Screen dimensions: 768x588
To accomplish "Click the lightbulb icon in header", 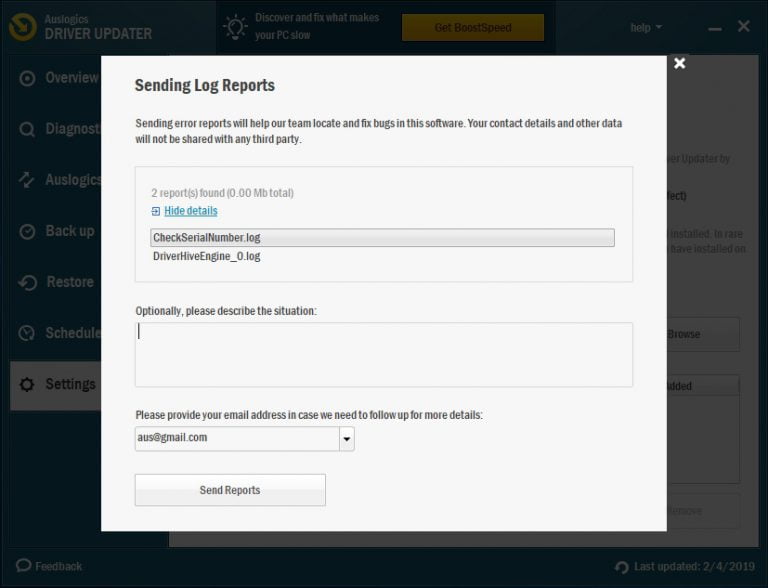I will point(235,27).
